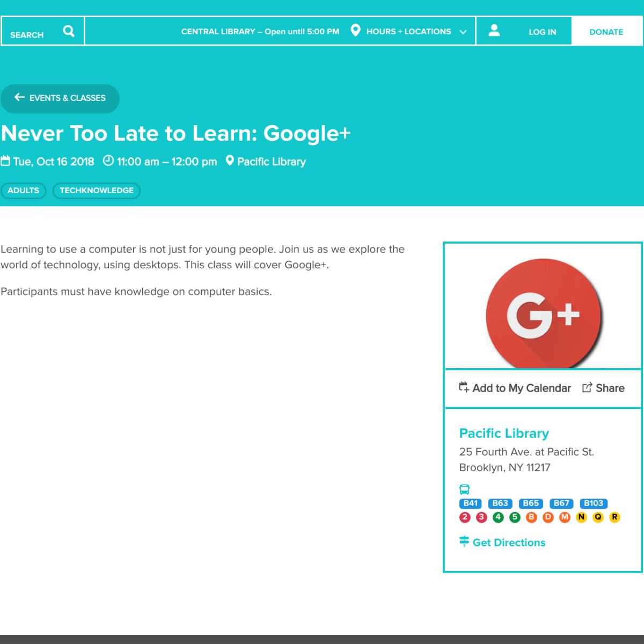Viewport: 644px width, 644px height.
Task: Select the TechKnowledge tag
Action: (x=97, y=191)
